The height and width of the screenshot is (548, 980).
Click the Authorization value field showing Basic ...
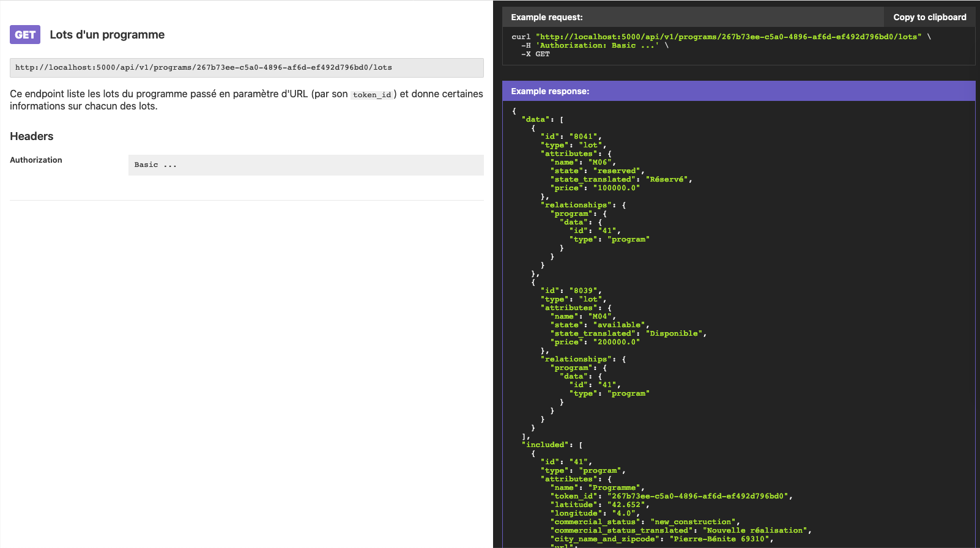(306, 165)
